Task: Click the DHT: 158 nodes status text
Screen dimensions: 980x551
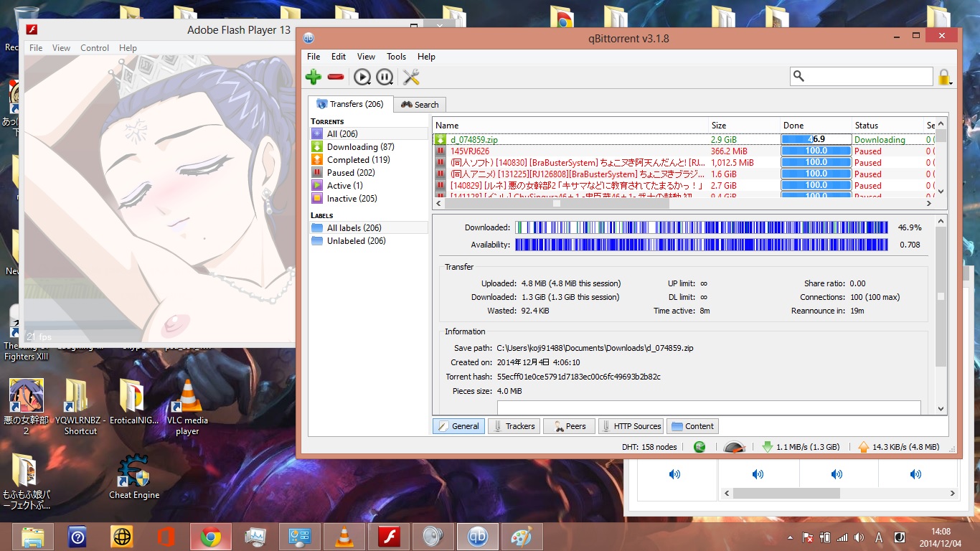Action: pyautogui.click(x=649, y=447)
